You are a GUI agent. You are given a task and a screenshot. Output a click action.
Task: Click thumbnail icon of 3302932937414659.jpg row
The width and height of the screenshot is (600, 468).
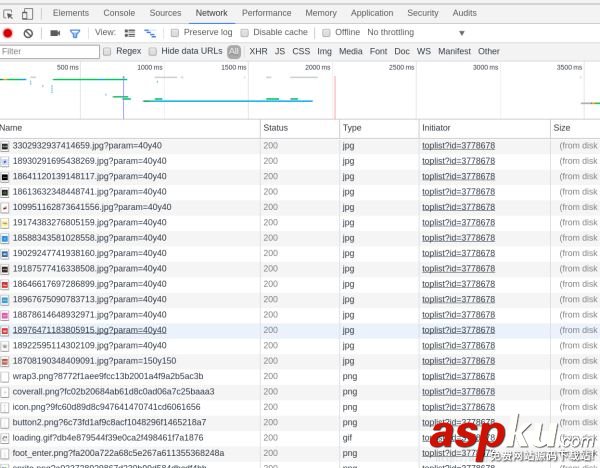tap(5, 146)
